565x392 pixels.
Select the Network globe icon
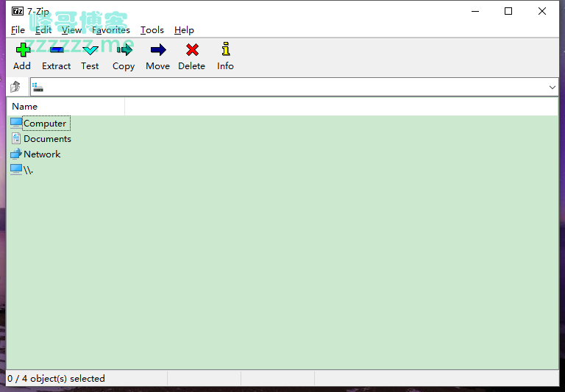(16, 154)
